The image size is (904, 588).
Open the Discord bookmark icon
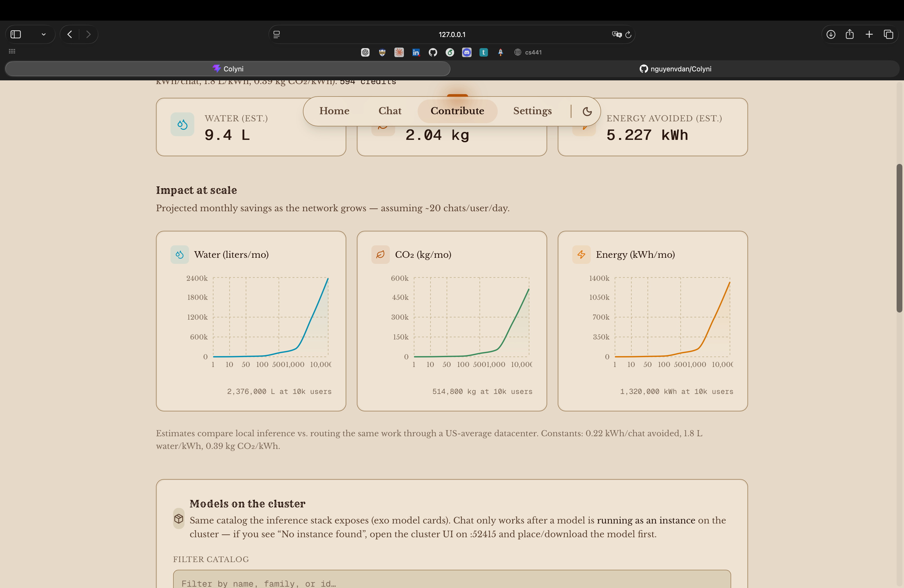[x=467, y=52]
